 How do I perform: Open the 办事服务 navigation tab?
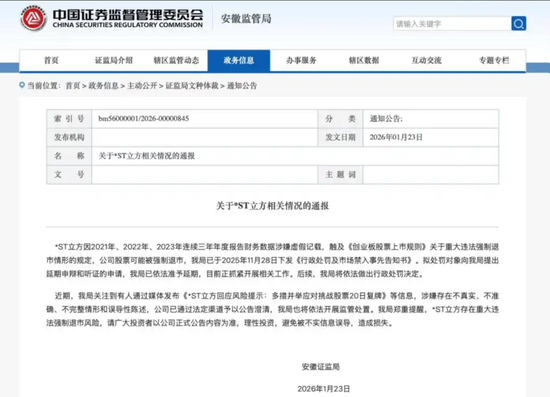[x=301, y=60]
